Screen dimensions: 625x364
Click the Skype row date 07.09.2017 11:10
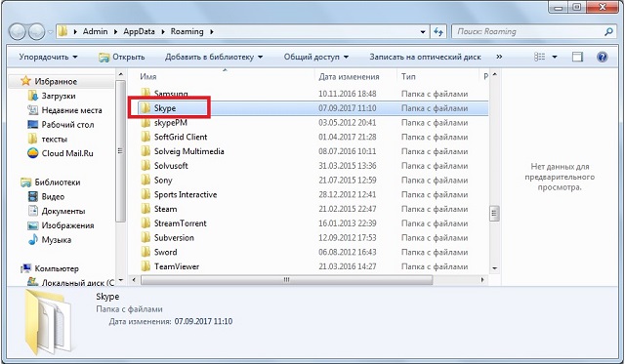pos(348,108)
